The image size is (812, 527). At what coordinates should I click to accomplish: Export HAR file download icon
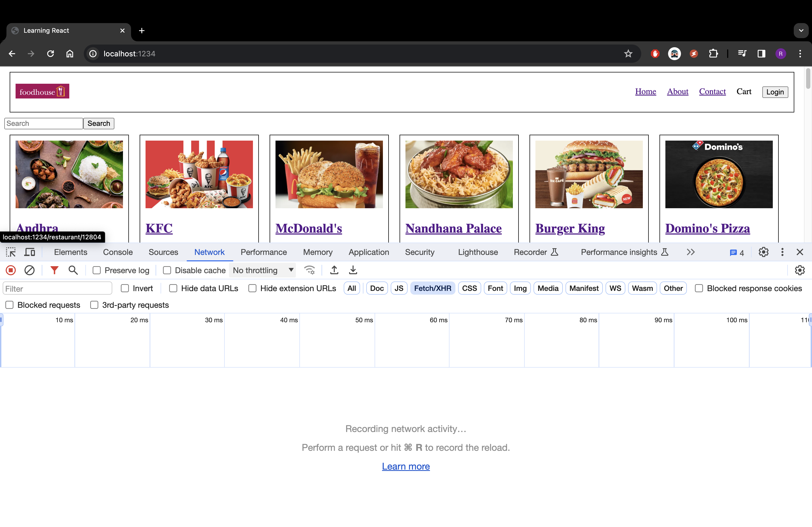[353, 270]
